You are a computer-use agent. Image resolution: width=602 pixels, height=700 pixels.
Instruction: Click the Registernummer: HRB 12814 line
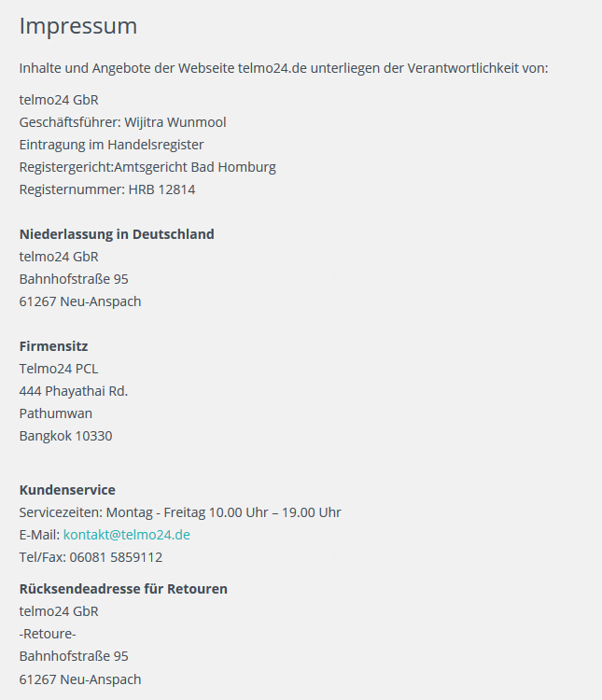click(x=107, y=189)
